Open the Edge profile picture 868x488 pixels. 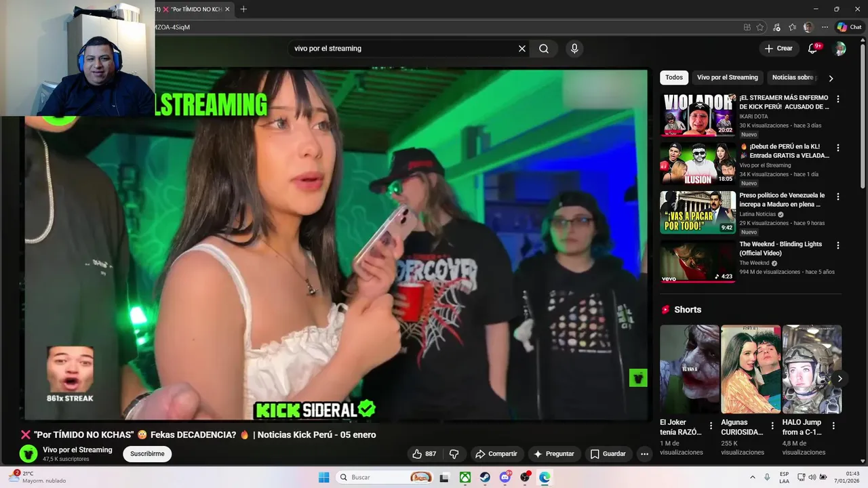pyautogui.click(x=808, y=27)
